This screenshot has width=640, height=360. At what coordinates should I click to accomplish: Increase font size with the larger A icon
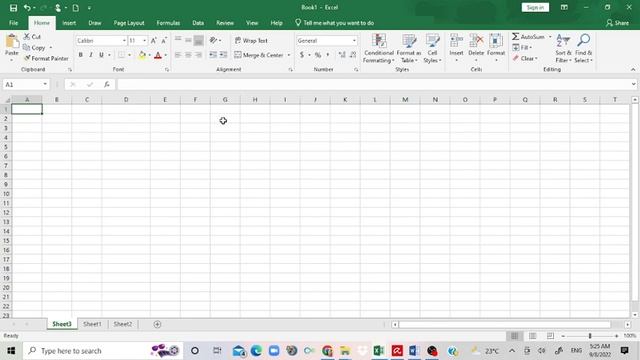click(153, 40)
